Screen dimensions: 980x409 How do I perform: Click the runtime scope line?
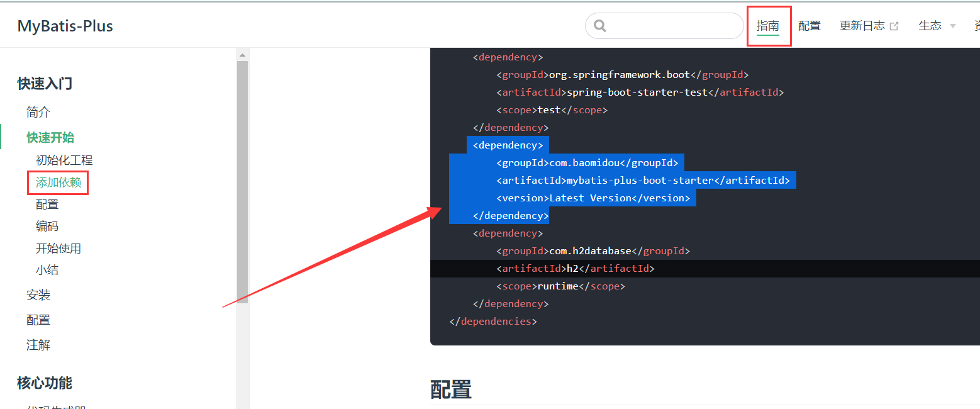[561, 286]
